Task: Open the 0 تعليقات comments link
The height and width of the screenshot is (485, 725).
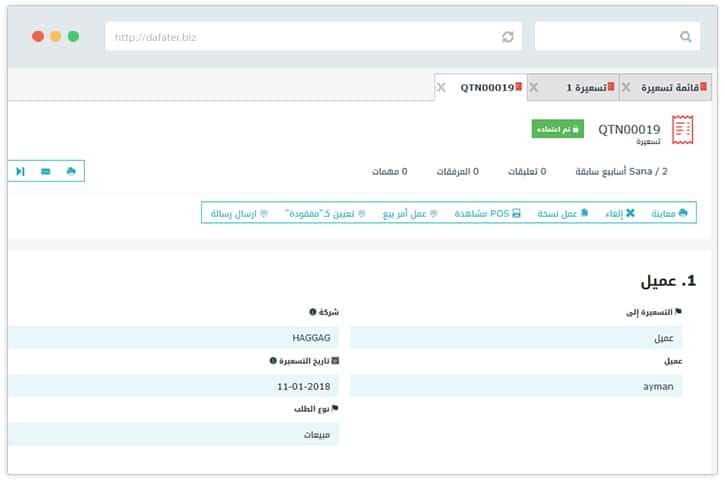Action: coord(523,172)
